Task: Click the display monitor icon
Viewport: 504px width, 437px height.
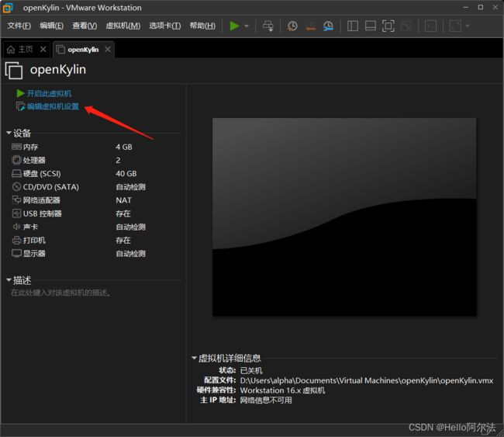Action: (x=16, y=253)
